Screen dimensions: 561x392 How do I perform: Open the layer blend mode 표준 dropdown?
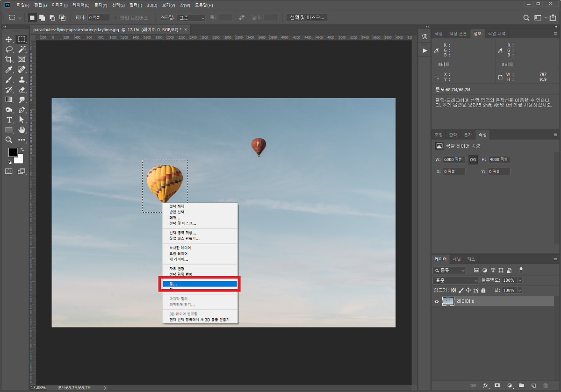tap(455, 280)
